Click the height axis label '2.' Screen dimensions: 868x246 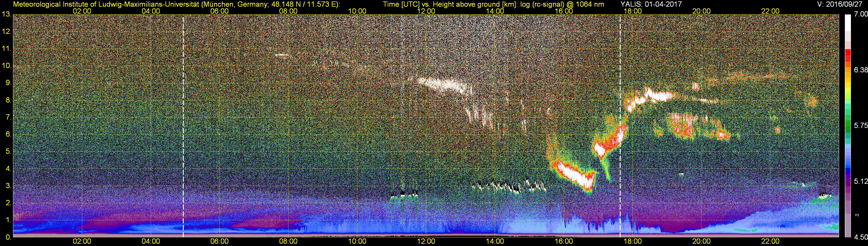pos(8,203)
